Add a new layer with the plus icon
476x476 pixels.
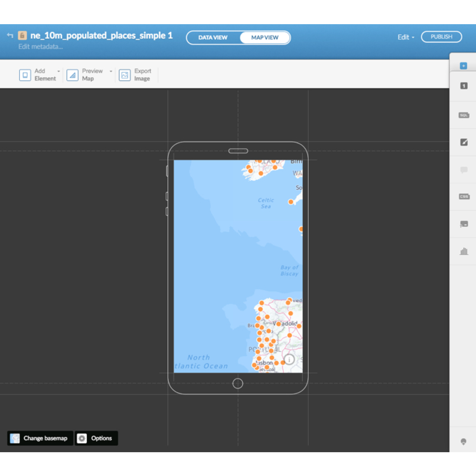(463, 65)
